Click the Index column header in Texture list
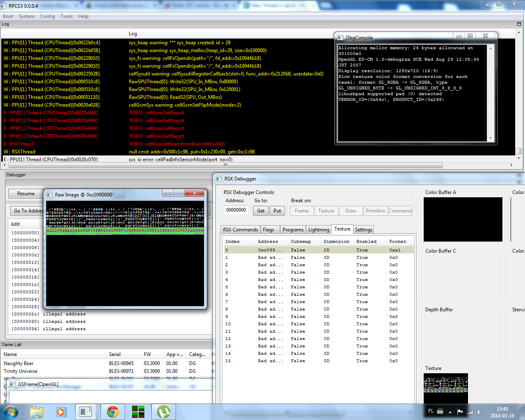This screenshot has width=525, height=420. pos(240,242)
